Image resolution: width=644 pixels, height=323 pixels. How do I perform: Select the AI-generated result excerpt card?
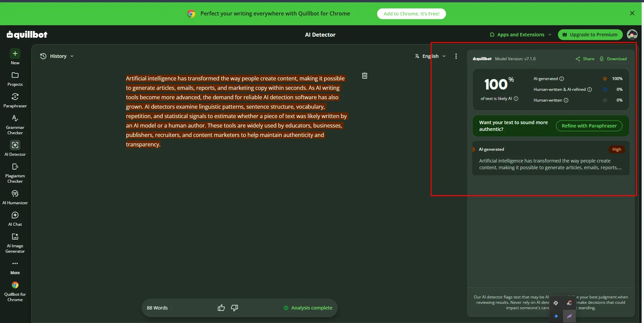point(551,158)
